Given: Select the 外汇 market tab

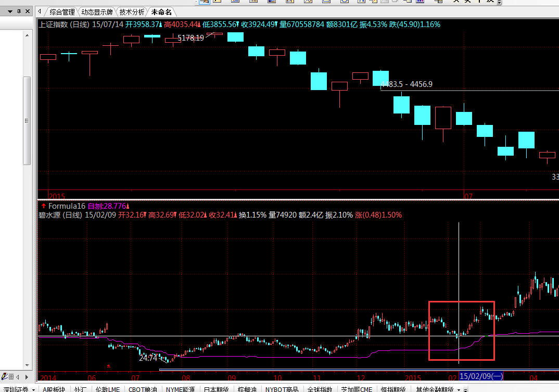Looking at the screenshot, I should coord(80,389).
